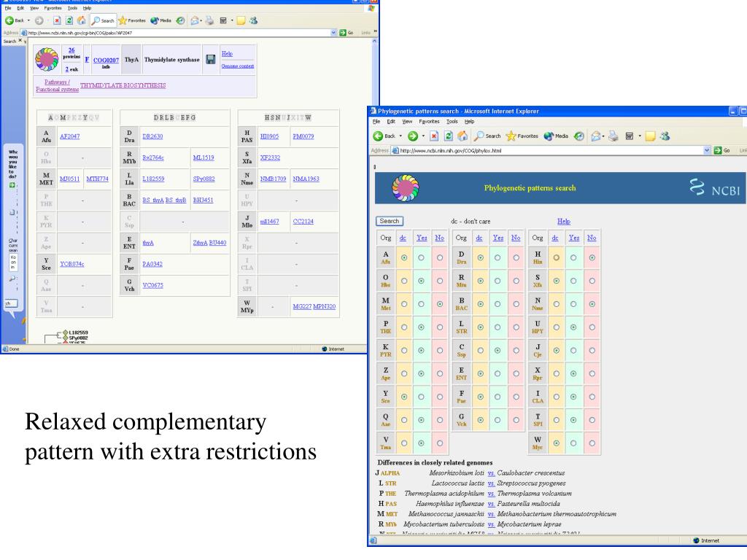Click NCBI logo in banner

715,187
